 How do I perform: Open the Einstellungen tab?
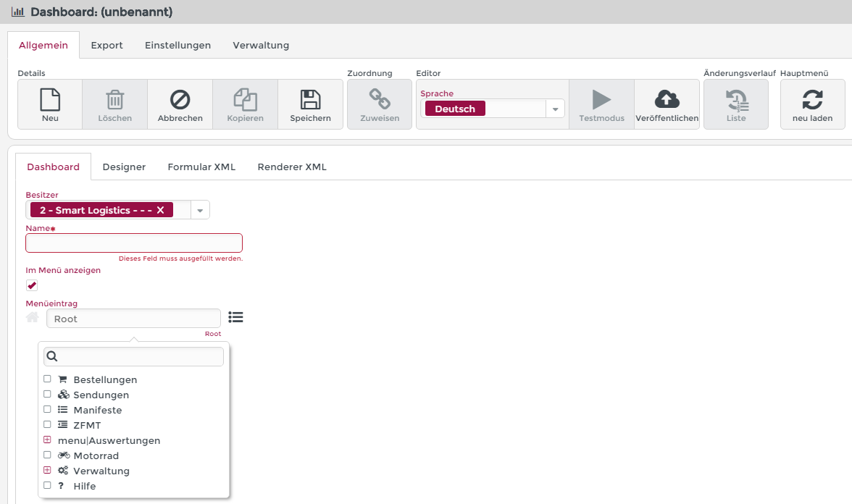point(177,45)
